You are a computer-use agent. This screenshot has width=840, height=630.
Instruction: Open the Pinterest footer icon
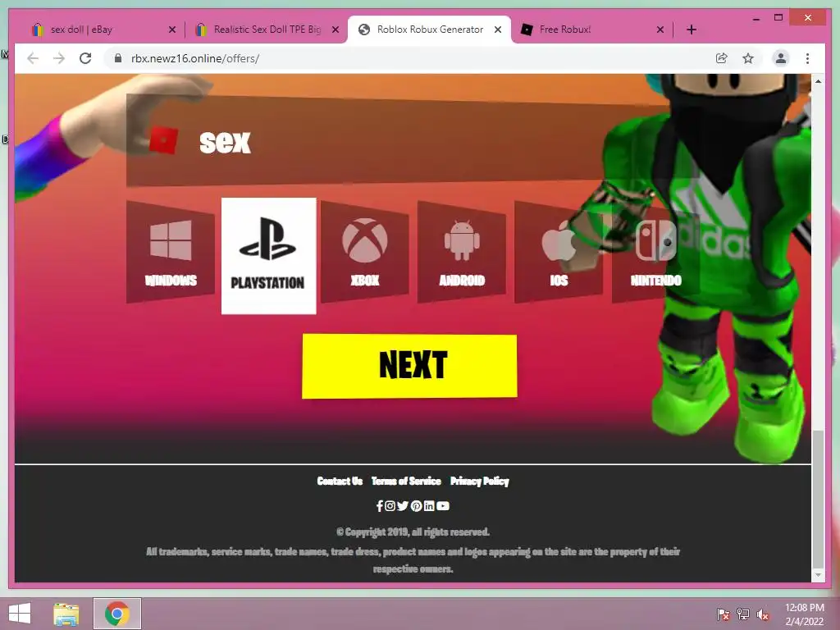[416, 505]
